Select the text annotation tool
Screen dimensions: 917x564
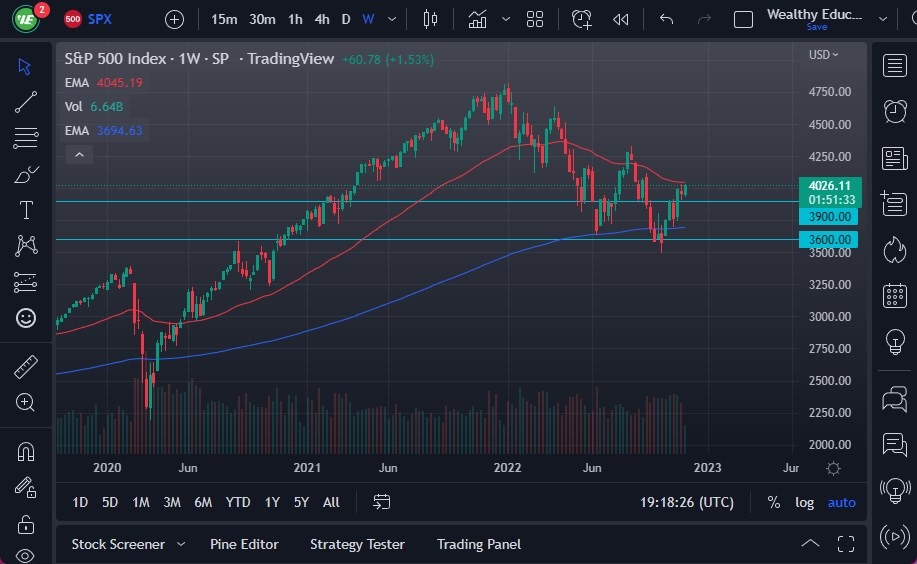(26, 210)
